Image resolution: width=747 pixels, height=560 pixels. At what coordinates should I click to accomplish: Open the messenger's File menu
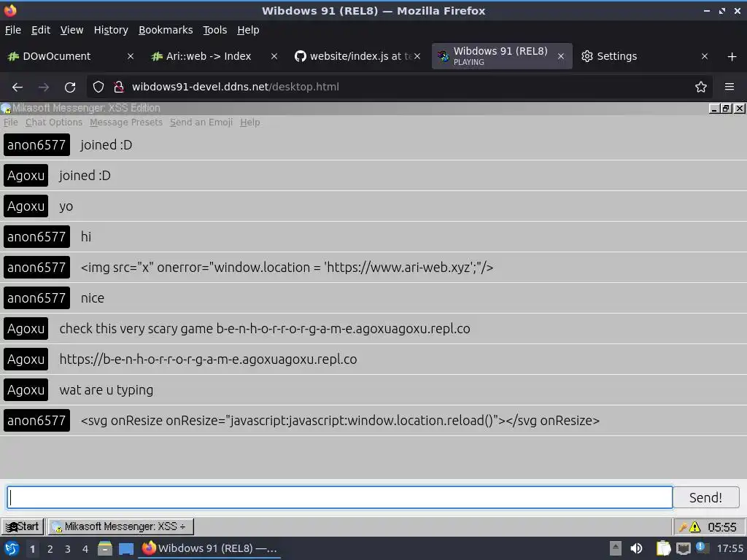coord(10,122)
